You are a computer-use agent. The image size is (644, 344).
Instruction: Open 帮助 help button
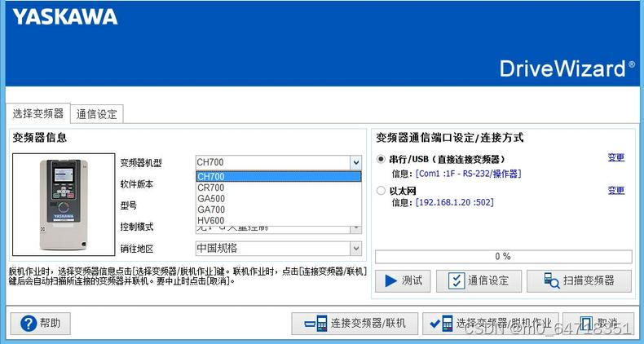coord(40,324)
